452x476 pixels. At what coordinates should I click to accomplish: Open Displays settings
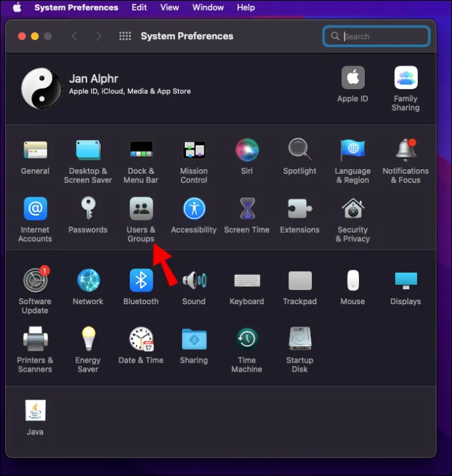pyautogui.click(x=406, y=281)
